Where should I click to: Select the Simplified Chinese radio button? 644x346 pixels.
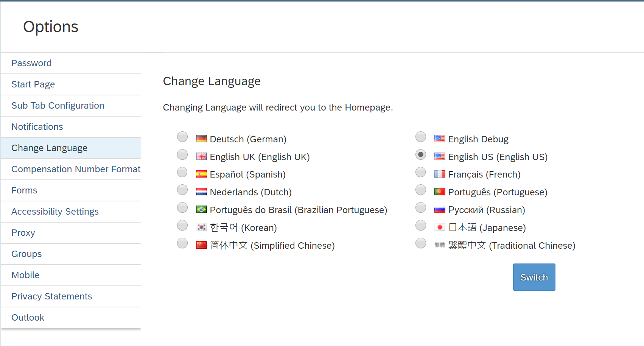tap(182, 243)
